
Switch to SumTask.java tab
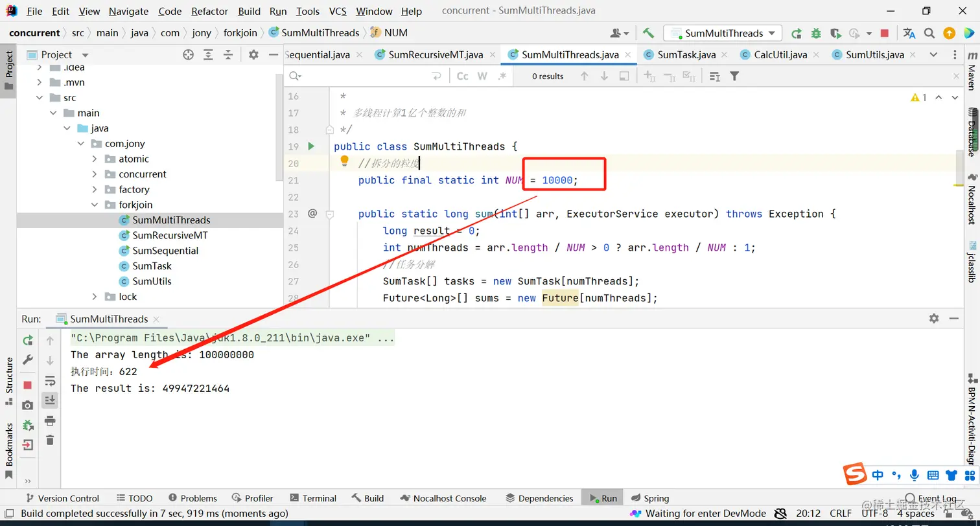(686, 55)
